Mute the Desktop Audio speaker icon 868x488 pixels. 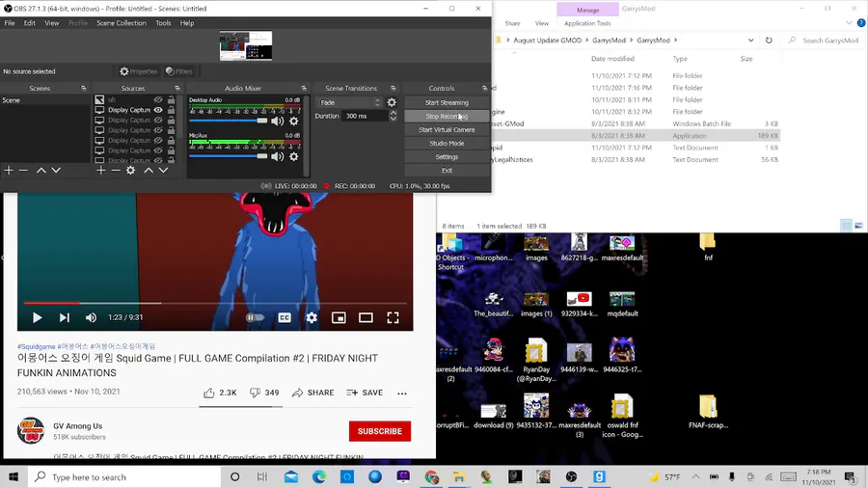coord(278,122)
